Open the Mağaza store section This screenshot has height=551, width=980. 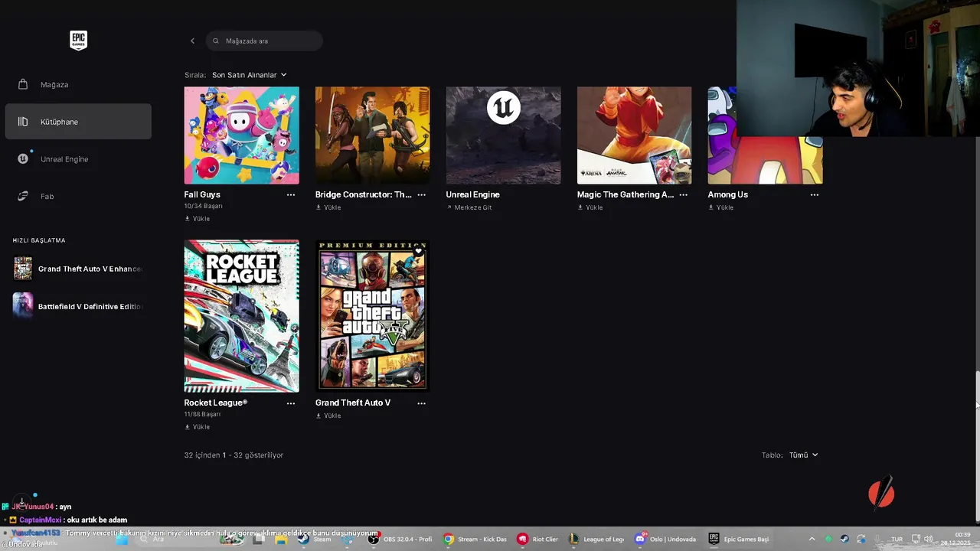coord(78,84)
